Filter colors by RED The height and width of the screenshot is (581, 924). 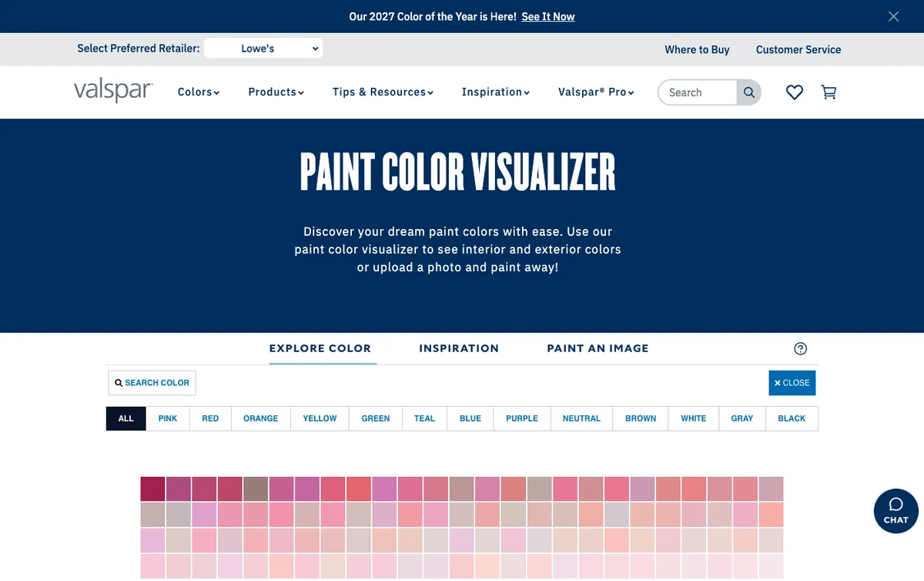(x=210, y=418)
